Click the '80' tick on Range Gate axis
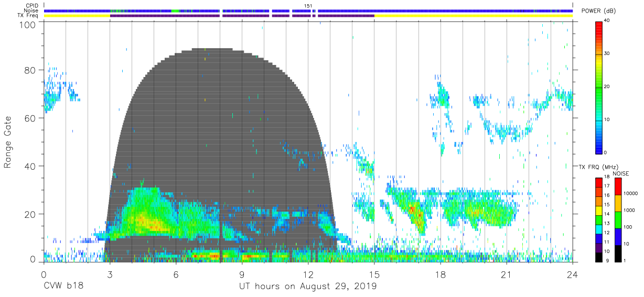Image resolution: width=644 pixels, height=297 pixels. [x=31, y=70]
